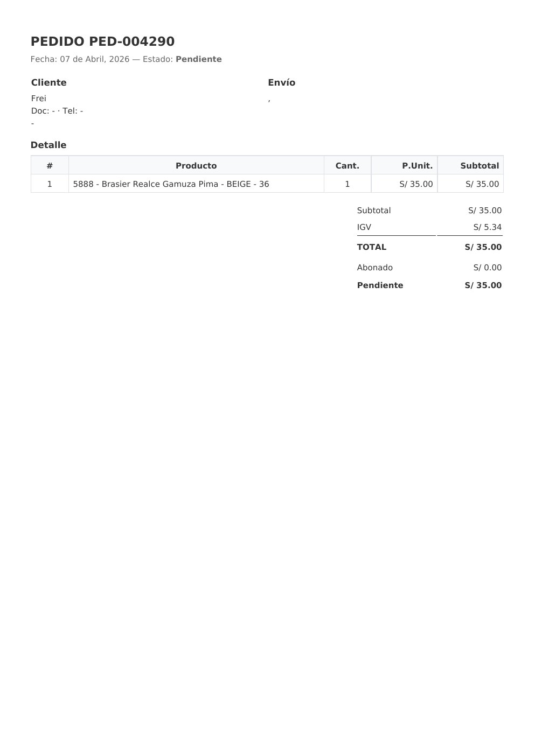Viewport: 535px width, 756px height.
Task: Select the IGV amount S/ 5.34
Action: 487,227
